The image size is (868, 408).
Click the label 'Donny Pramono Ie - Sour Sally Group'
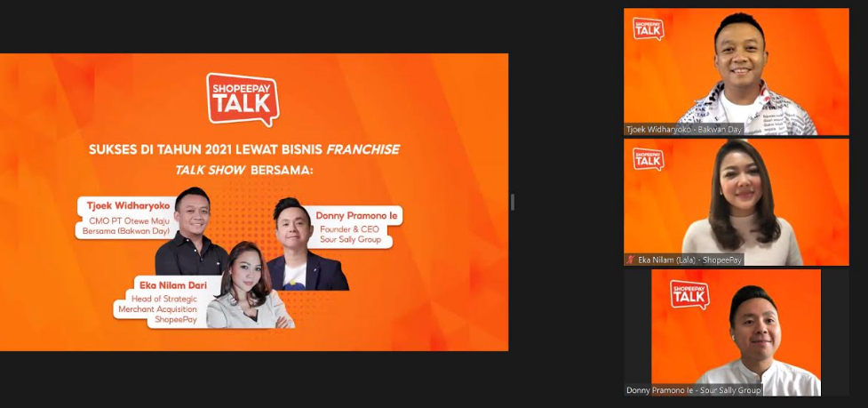click(x=694, y=390)
